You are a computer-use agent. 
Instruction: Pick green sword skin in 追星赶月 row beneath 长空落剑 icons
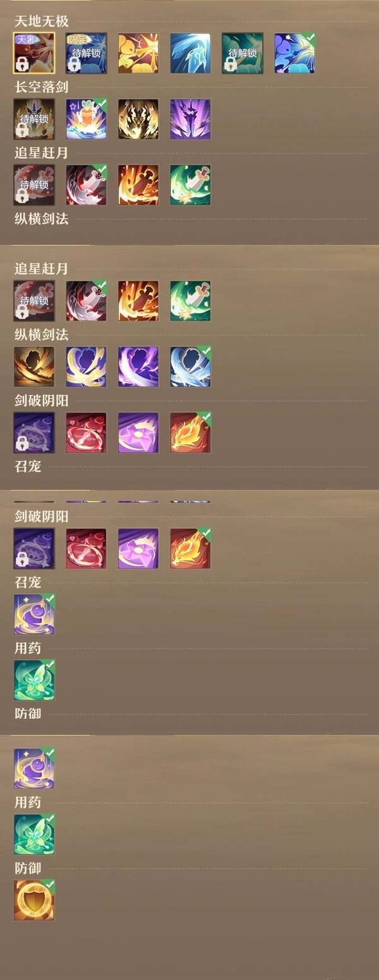pyautogui.click(x=190, y=185)
